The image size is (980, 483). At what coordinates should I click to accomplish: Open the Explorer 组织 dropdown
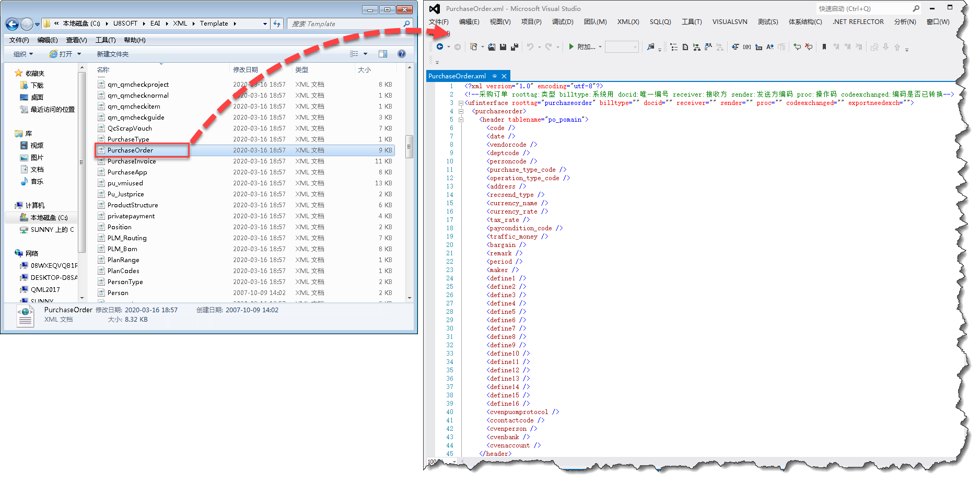23,54
